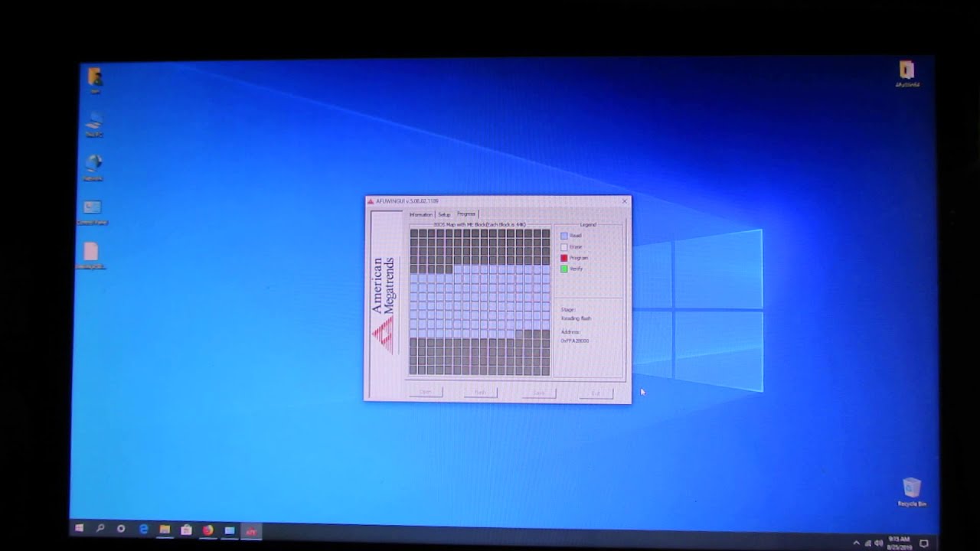The image size is (980, 551).
Task: Switch to the blue window app in taskbar
Action: click(x=230, y=530)
